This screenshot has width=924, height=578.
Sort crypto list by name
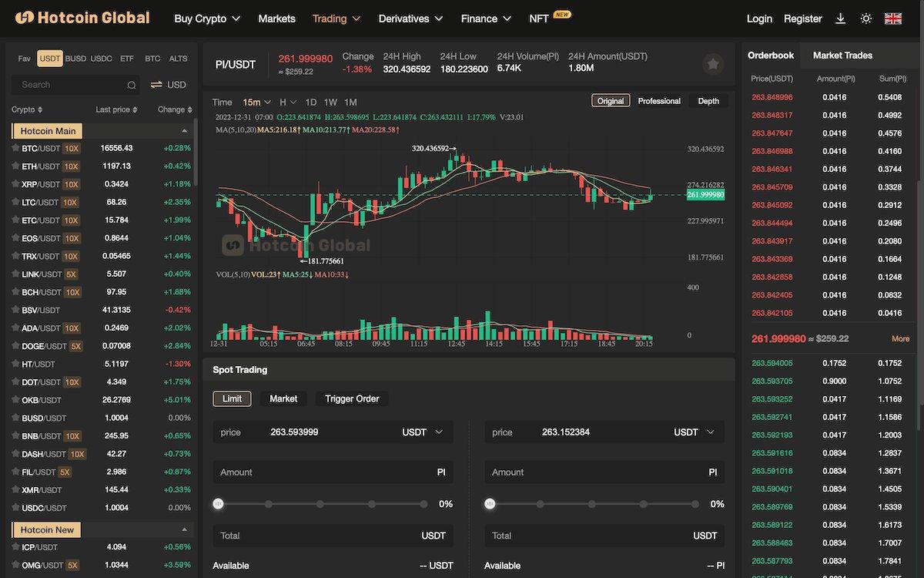coord(27,109)
